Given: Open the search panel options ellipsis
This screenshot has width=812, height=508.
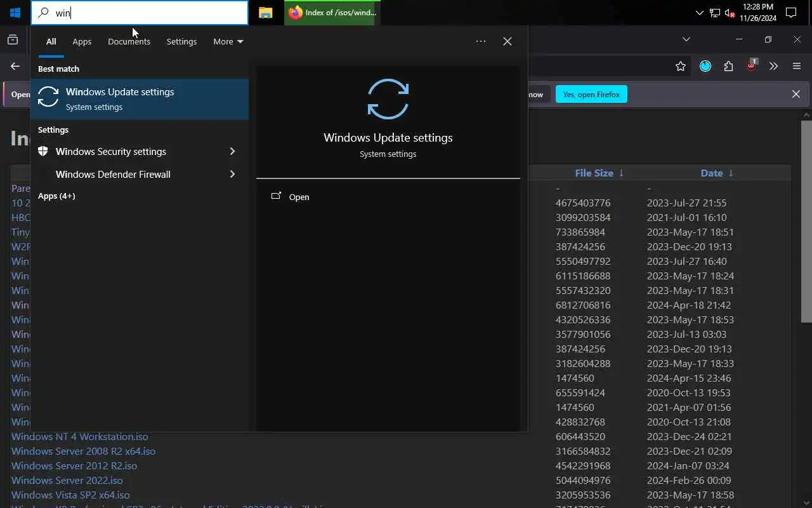Looking at the screenshot, I should pos(481,41).
